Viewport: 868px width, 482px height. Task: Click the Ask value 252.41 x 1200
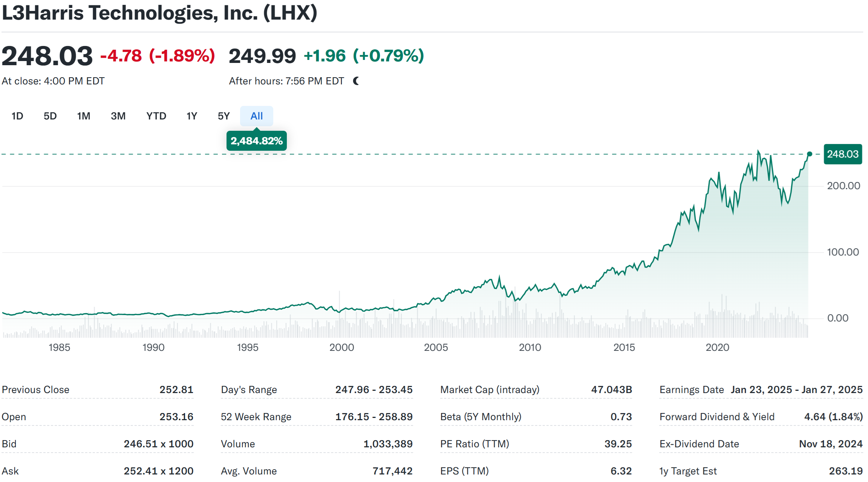pyautogui.click(x=159, y=471)
